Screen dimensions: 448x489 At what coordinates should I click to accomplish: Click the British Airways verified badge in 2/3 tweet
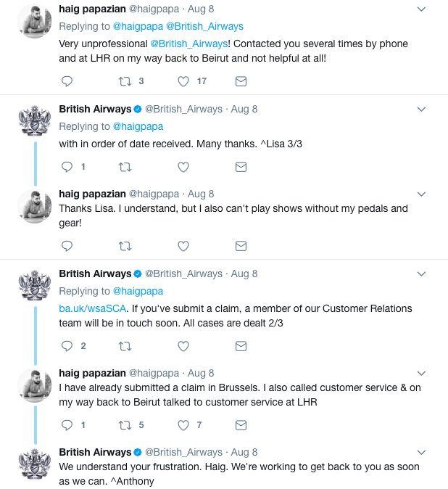click(138, 274)
